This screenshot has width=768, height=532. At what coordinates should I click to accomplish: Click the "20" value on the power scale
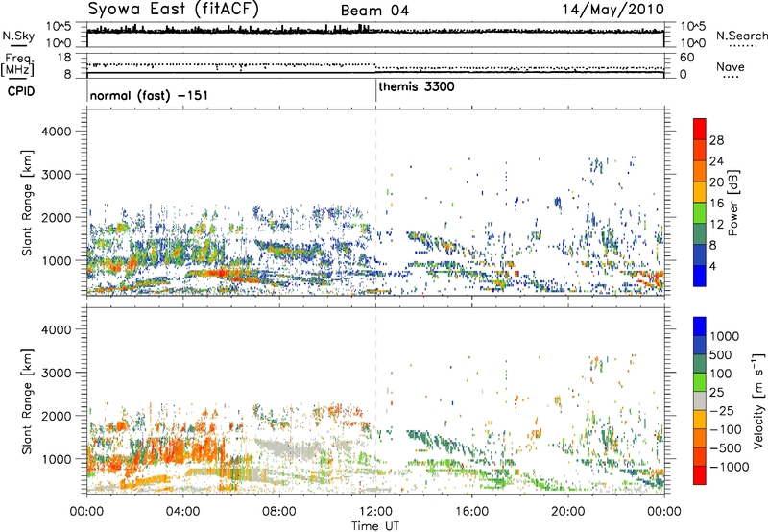716,182
